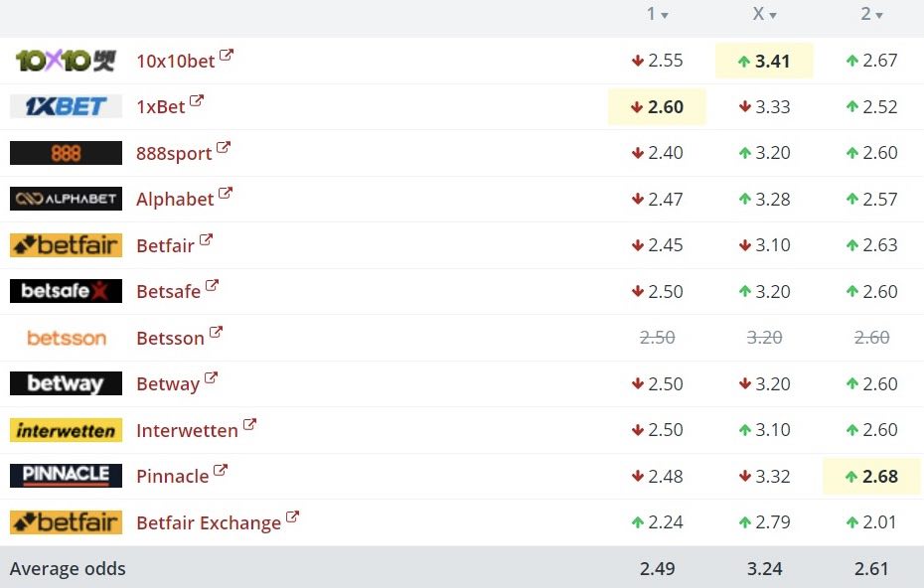Screen dimensions: 924x588
Task: Sort by the X draw column
Action: [x=764, y=14]
